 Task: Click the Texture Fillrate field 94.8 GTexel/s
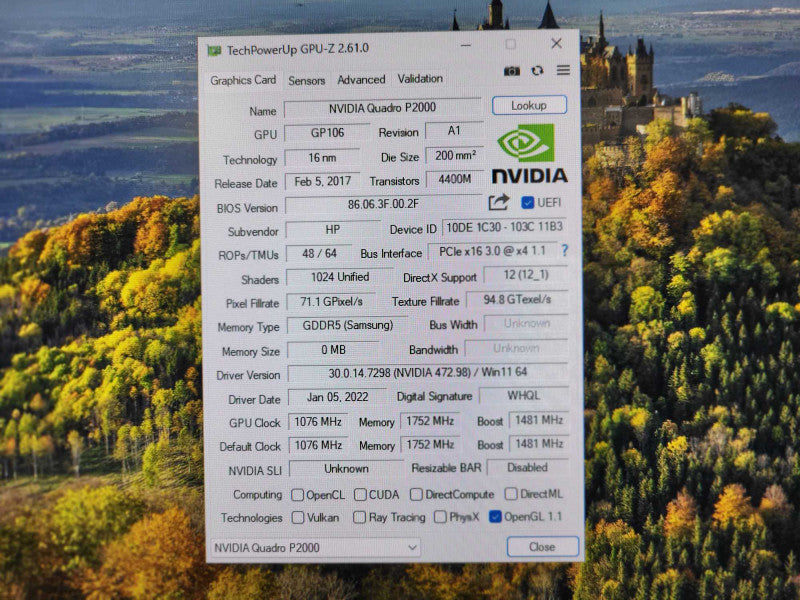point(517,299)
